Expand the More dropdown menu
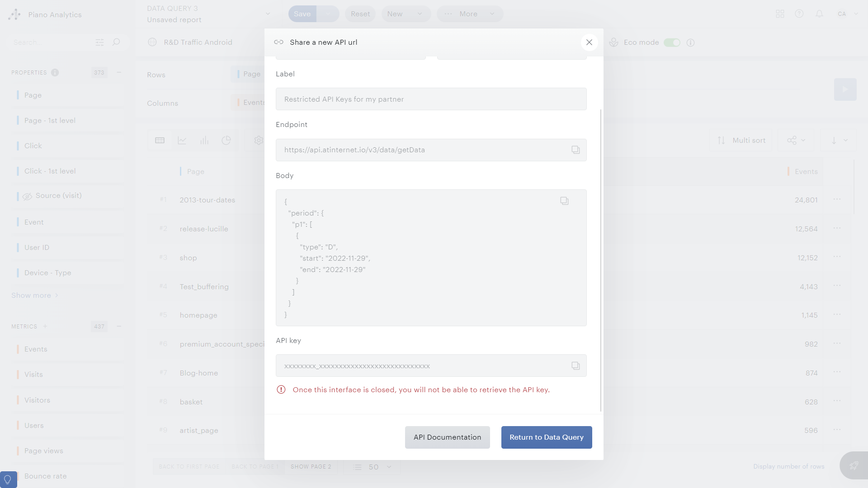Screen dimensions: 868x488 [470, 14]
